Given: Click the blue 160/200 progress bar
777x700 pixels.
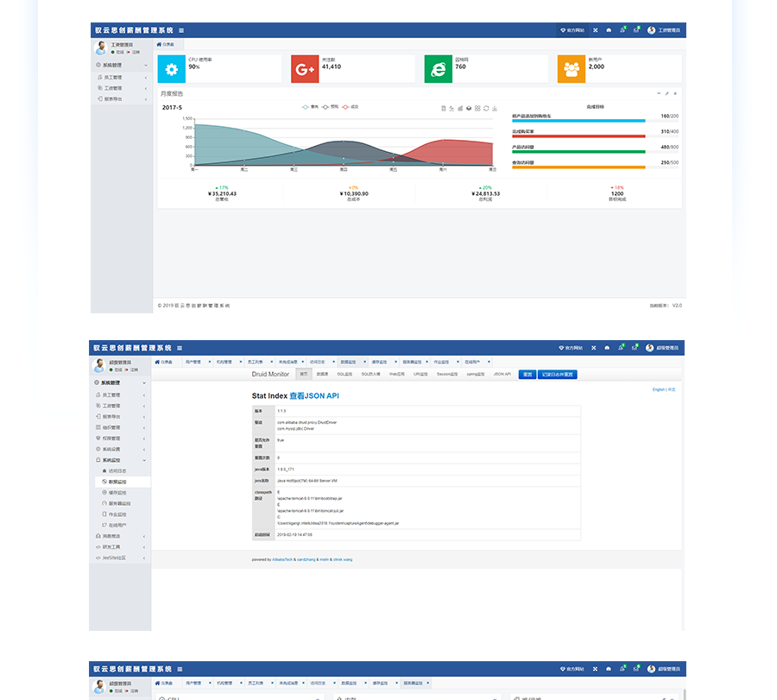Looking at the screenshot, I should (x=578, y=120).
